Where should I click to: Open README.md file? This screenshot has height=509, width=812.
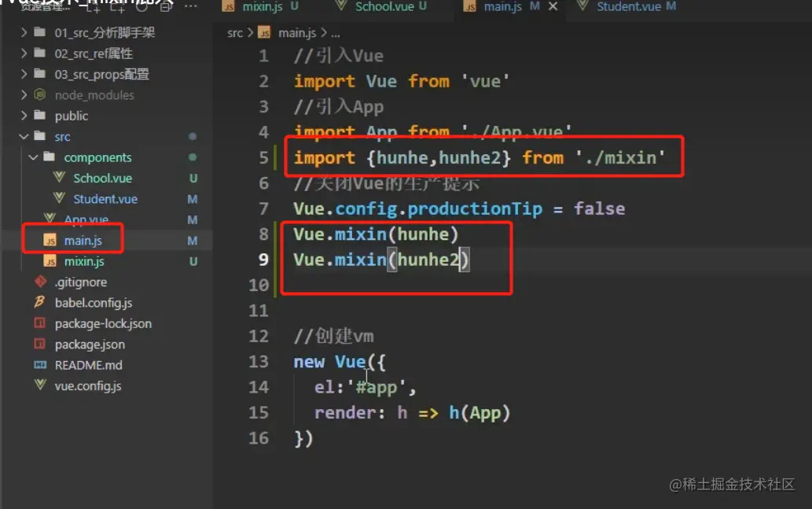pyautogui.click(x=89, y=365)
